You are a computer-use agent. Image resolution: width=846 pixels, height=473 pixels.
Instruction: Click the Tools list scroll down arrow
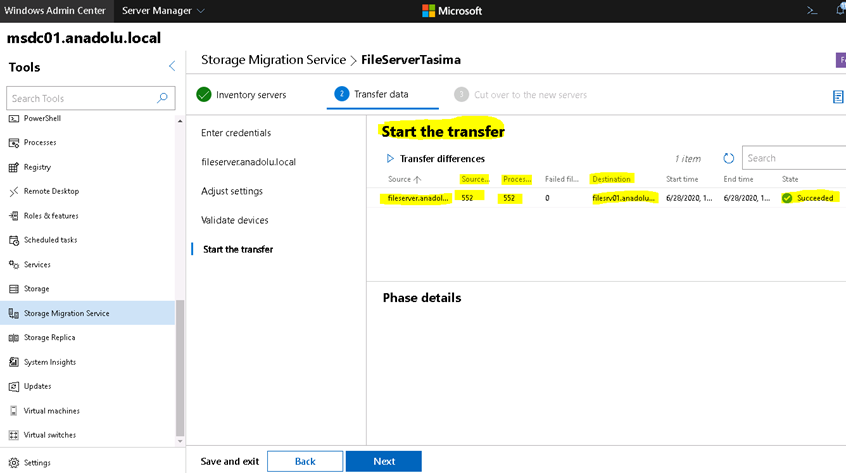[180, 441]
